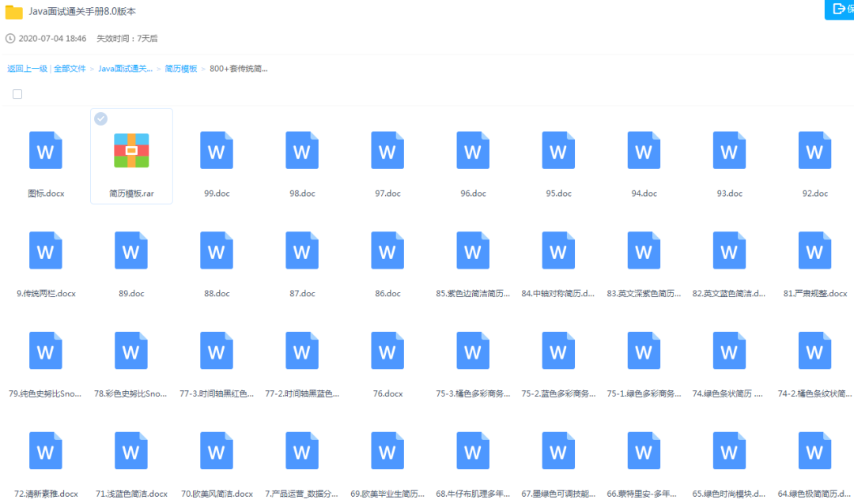Open the 89.doc Word file icon
Image resolution: width=854 pixels, height=504 pixels.
tap(131, 250)
